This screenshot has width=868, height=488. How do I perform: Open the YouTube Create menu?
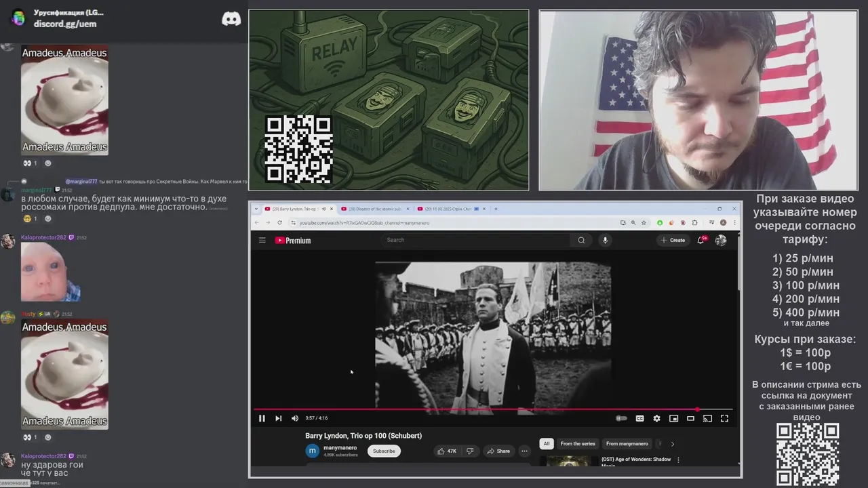coord(673,240)
